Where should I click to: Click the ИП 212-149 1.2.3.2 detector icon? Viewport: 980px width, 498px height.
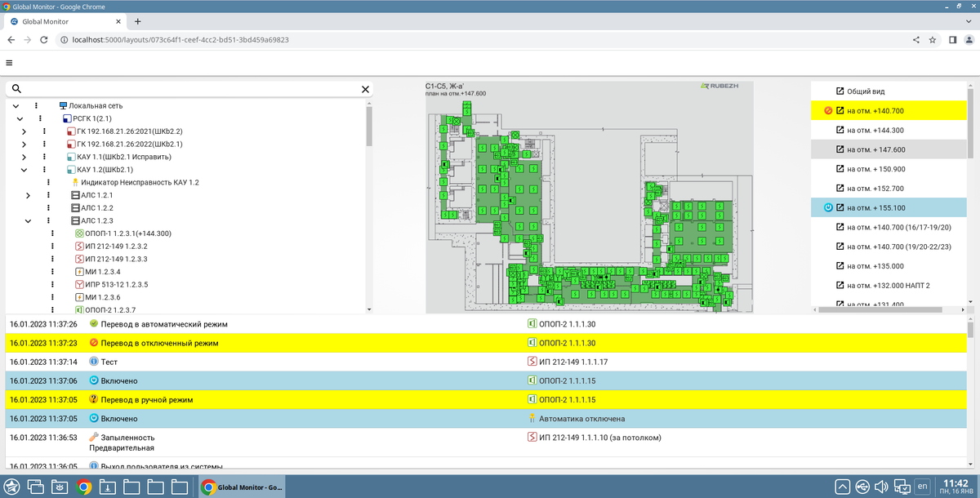79,246
